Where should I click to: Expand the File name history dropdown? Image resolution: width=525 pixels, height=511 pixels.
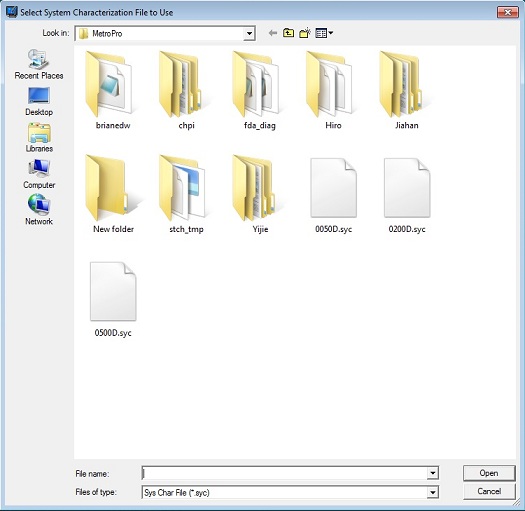pos(433,473)
